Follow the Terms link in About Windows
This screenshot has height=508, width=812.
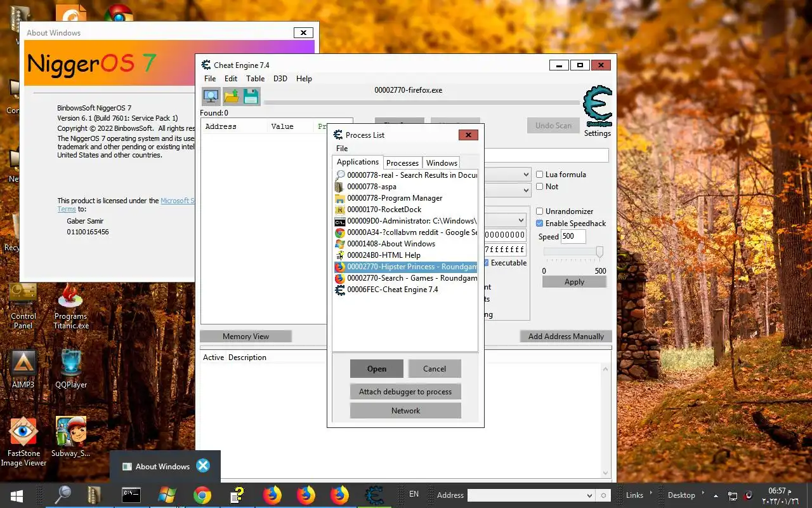click(x=67, y=209)
